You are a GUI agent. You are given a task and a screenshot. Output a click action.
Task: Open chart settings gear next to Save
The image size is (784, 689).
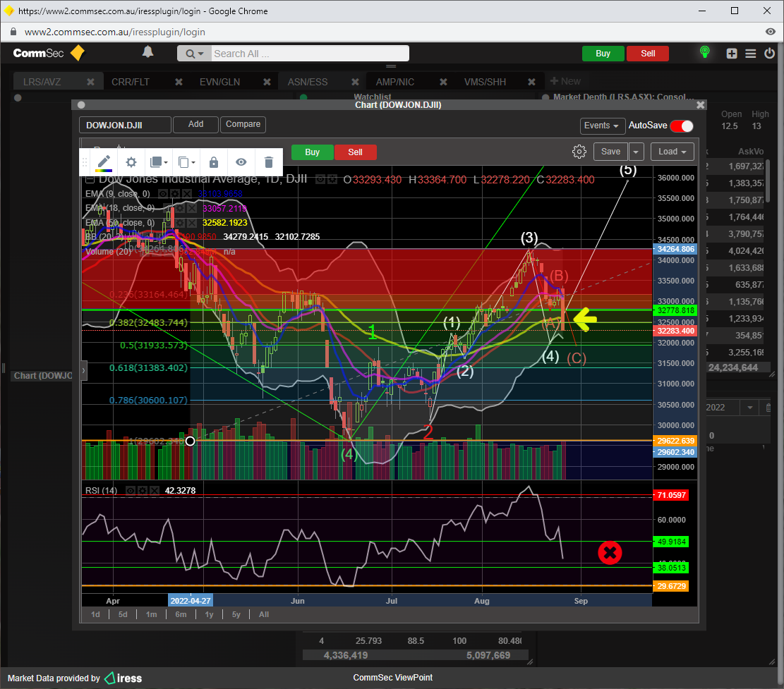click(x=579, y=152)
